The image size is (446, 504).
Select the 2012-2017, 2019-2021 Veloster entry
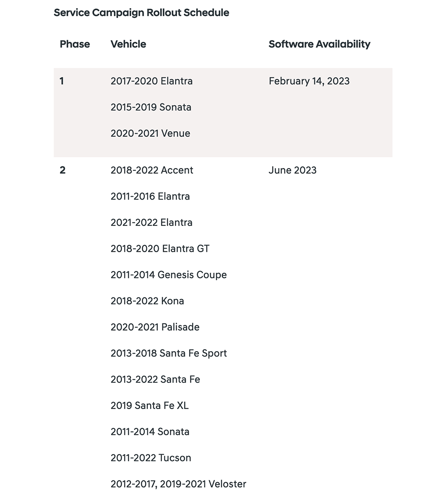178,484
